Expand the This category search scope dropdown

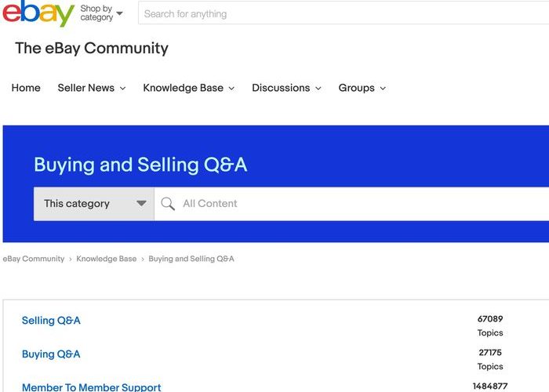tap(94, 204)
